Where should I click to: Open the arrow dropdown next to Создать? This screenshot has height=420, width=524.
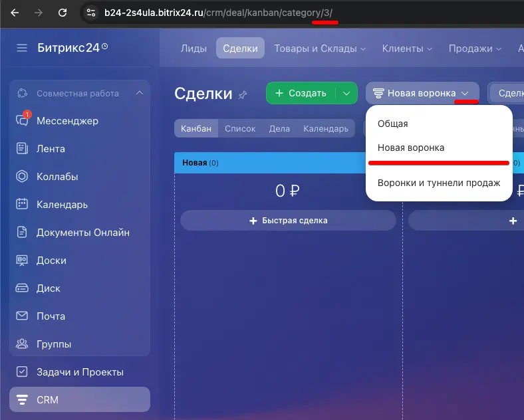click(346, 93)
